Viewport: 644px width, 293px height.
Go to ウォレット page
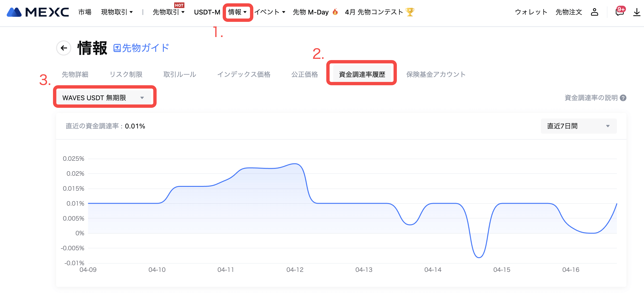pos(531,12)
